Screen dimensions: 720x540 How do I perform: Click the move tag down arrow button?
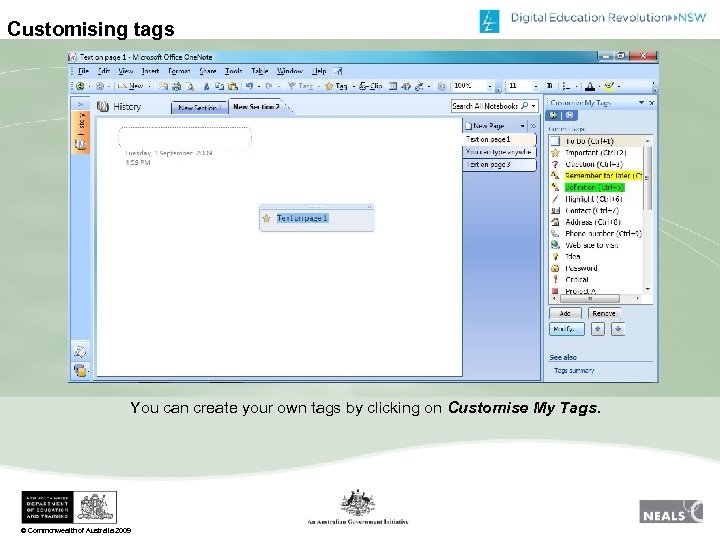(618, 329)
